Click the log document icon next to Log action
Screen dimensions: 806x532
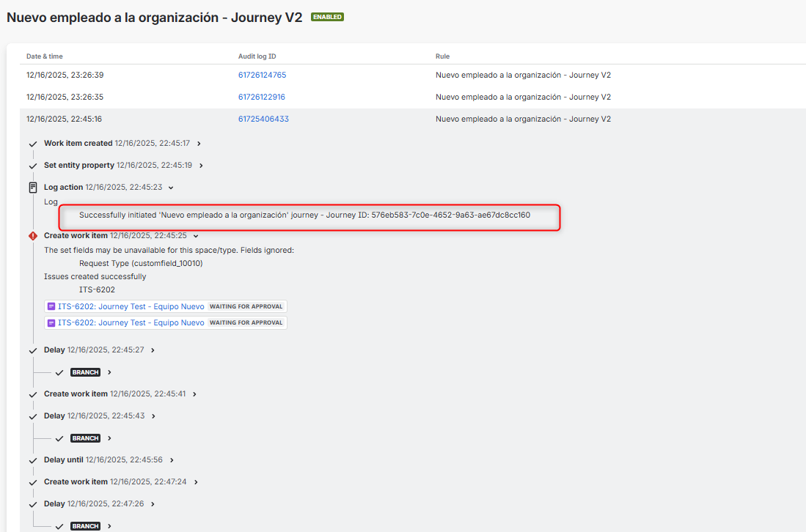click(x=32, y=186)
